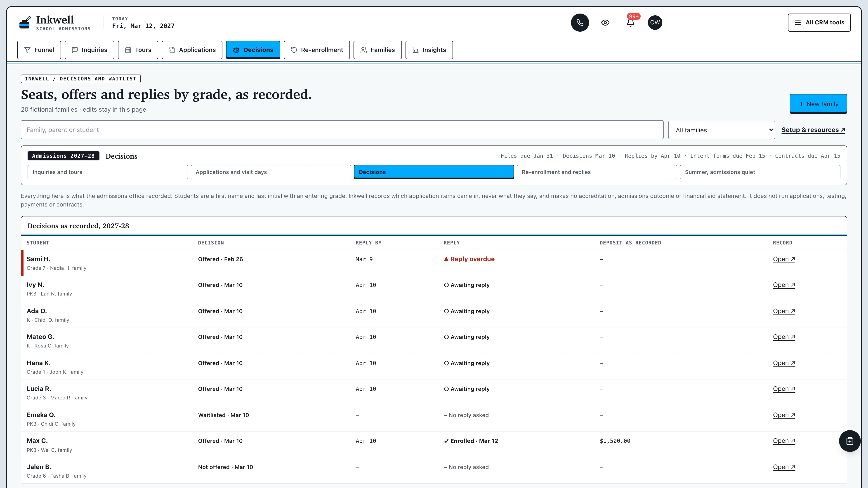The image size is (868, 488).
Task: Click the New family button
Action: click(x=818, y=104)
